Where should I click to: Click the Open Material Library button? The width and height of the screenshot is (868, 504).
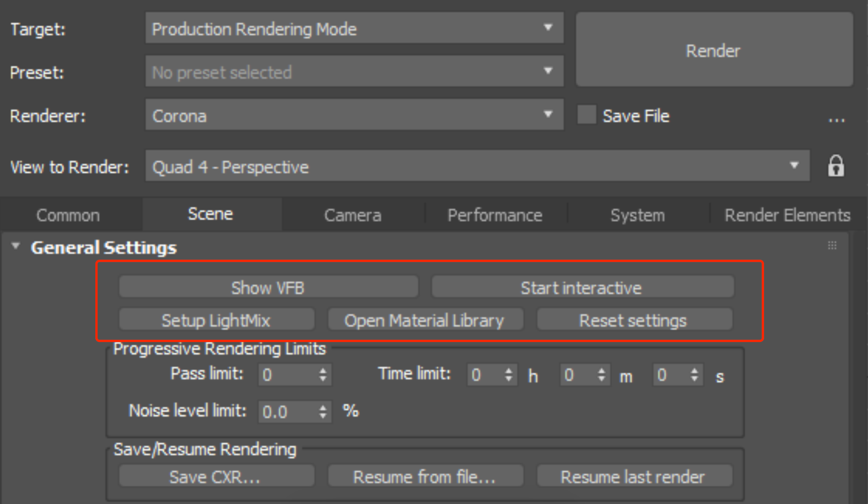tap(424, 320)
